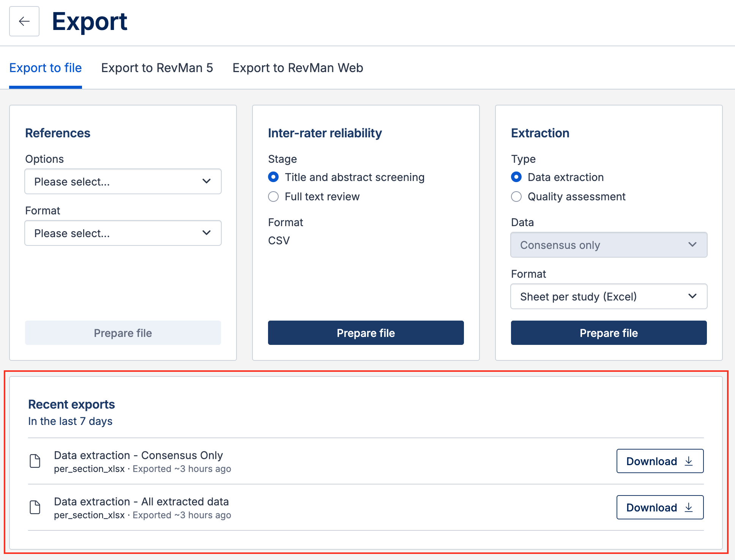Click Data extraction - Consensus Only export title

click(x=138, y=455)
